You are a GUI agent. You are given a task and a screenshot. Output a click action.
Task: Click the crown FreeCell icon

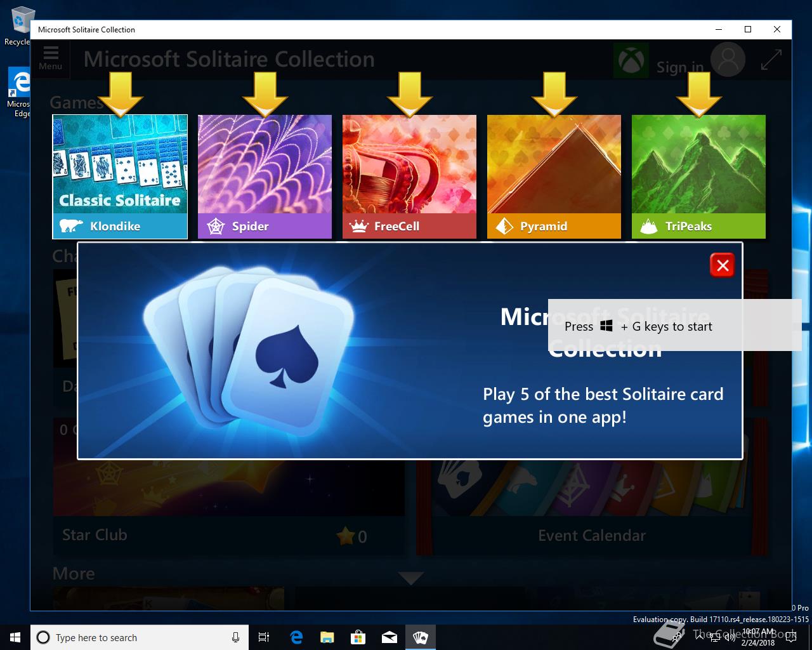click(x=358, y=226)
